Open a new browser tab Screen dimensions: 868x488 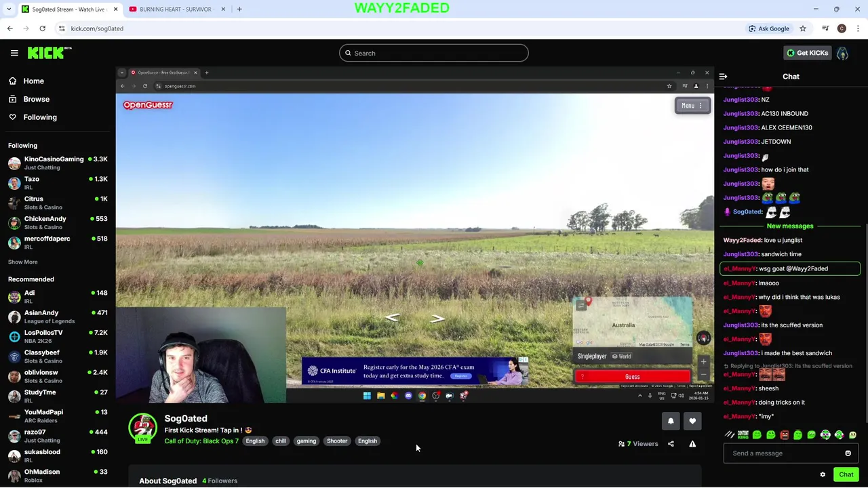[239, 9]
